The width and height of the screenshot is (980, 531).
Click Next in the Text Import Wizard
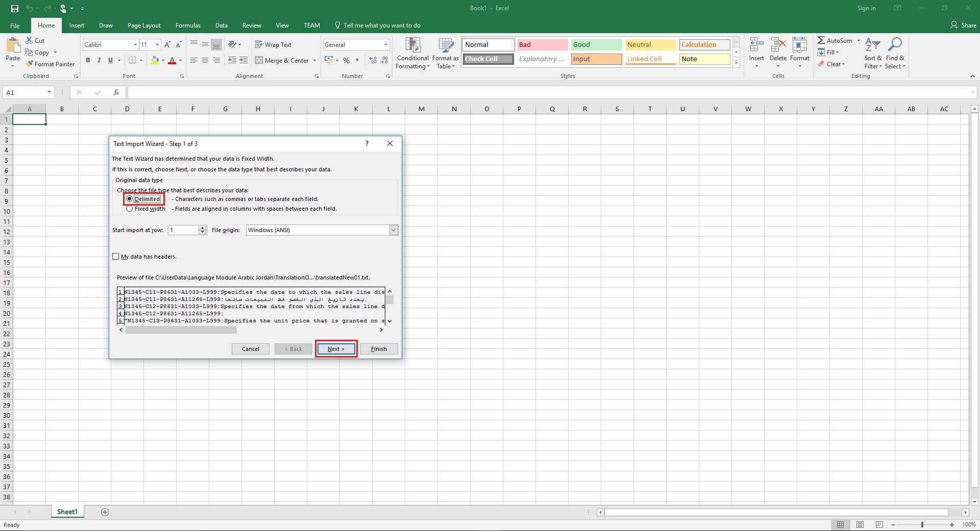click(336, 349)
